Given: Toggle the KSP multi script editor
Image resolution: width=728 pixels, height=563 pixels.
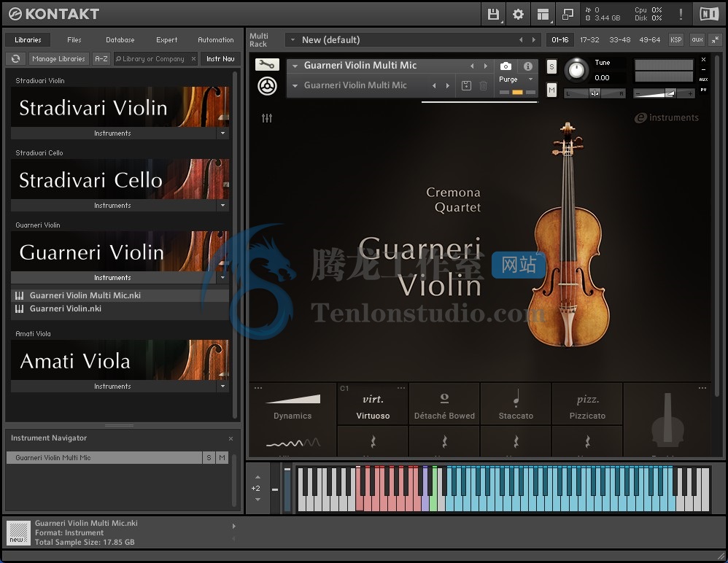Looking at the screenshot, I should pyautogui.click(x=676, y=40).
